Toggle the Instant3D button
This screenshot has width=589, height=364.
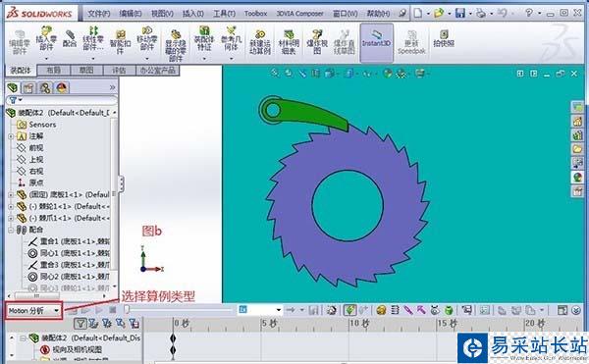click(376, 42)
